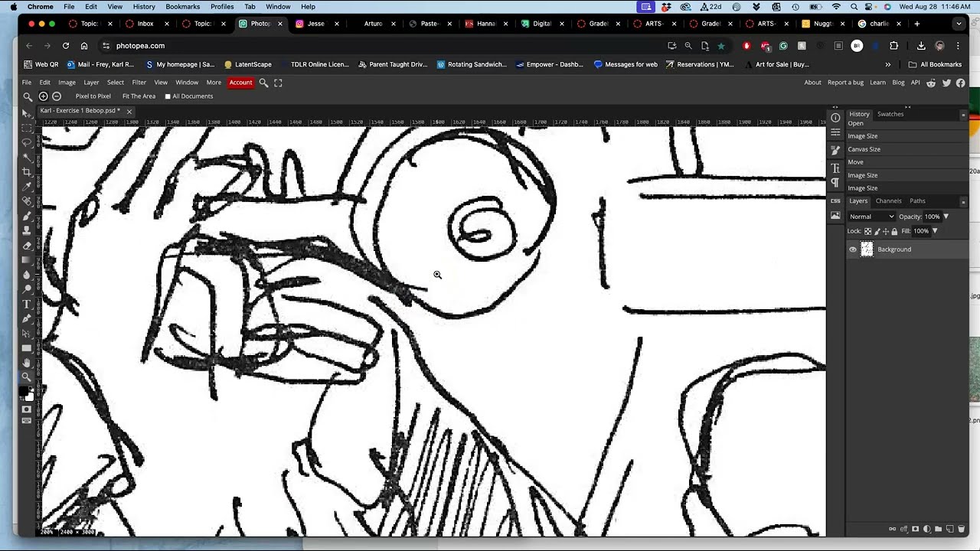Select the Type tool

coord(27,304)
